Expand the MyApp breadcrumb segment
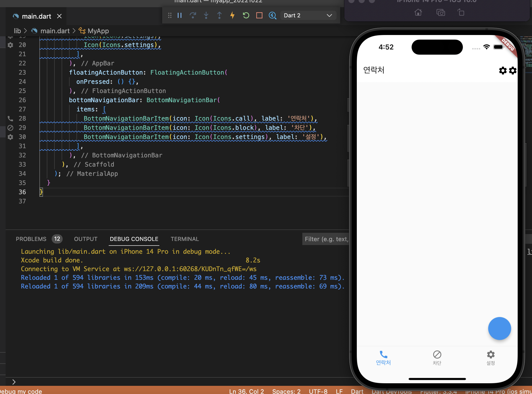Viewport: 532px width, 394px height. click(x=98, y=31)
